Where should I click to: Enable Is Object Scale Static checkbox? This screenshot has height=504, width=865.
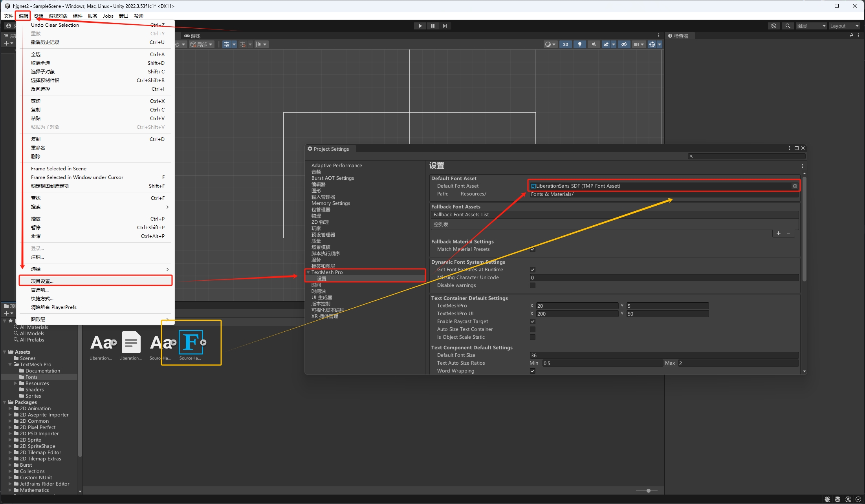point(533,337)
